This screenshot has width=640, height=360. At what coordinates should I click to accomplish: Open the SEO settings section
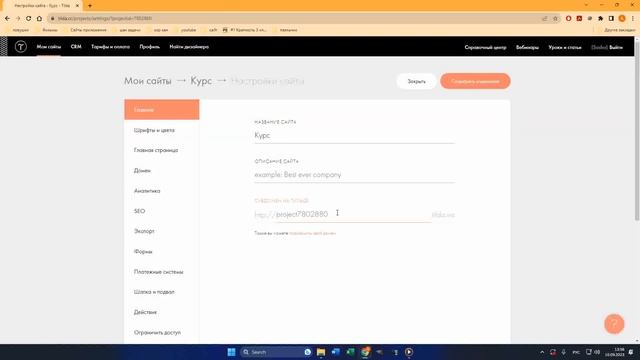coord(139,211)
